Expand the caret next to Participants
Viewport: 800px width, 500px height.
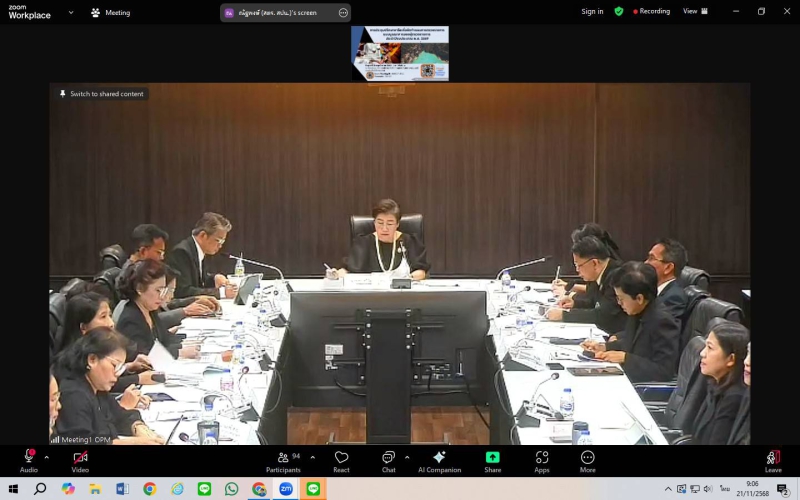(312, 457)
